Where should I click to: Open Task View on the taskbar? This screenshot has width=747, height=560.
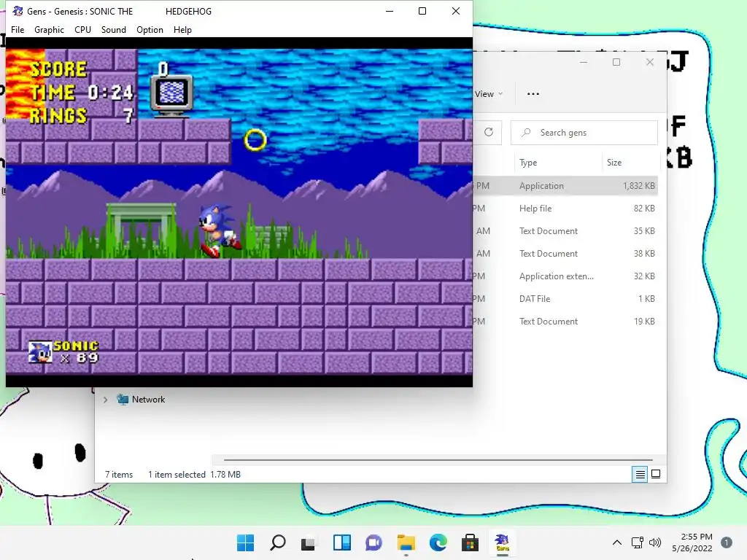pos(309,542)
